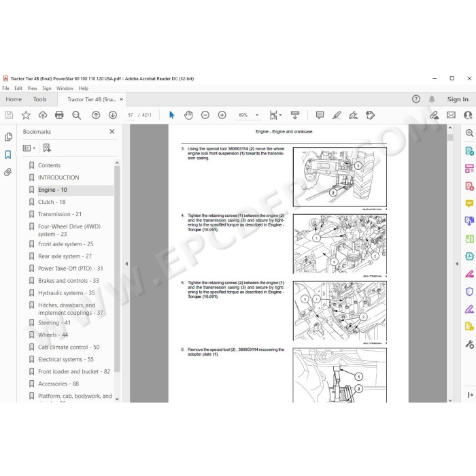Select the arrow selection tool
The image size is (476, 476).
pos(172,115)
